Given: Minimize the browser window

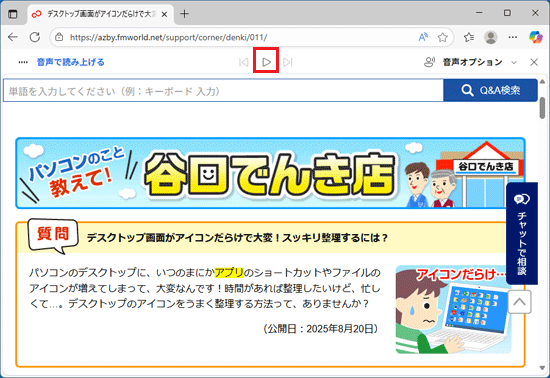Looking at the screenshot, I should point(479,13).
